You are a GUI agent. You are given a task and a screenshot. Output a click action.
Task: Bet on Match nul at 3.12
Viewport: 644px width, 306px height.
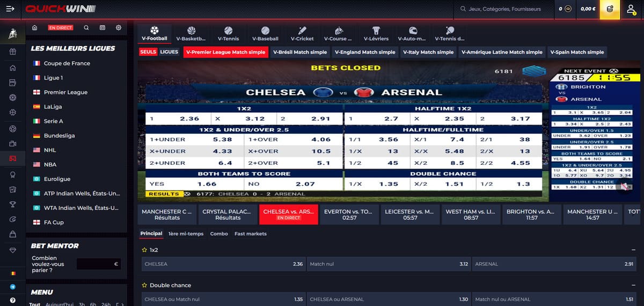(x=389, y=264)
